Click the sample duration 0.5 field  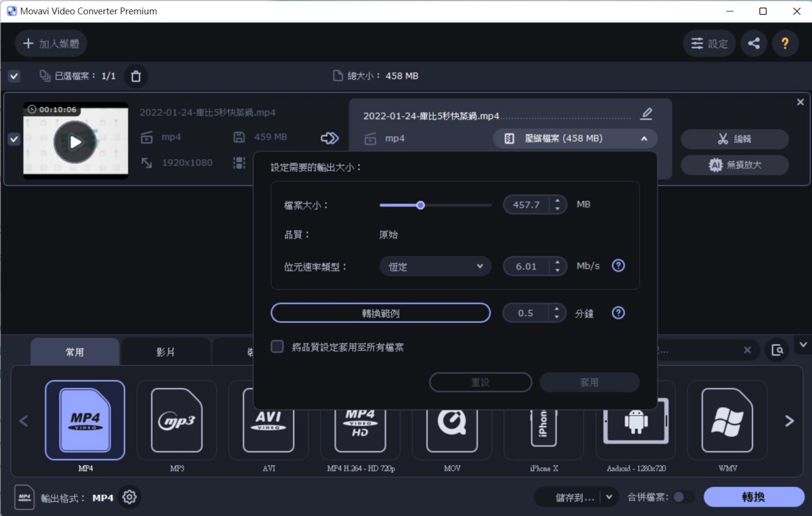[526, 313]
